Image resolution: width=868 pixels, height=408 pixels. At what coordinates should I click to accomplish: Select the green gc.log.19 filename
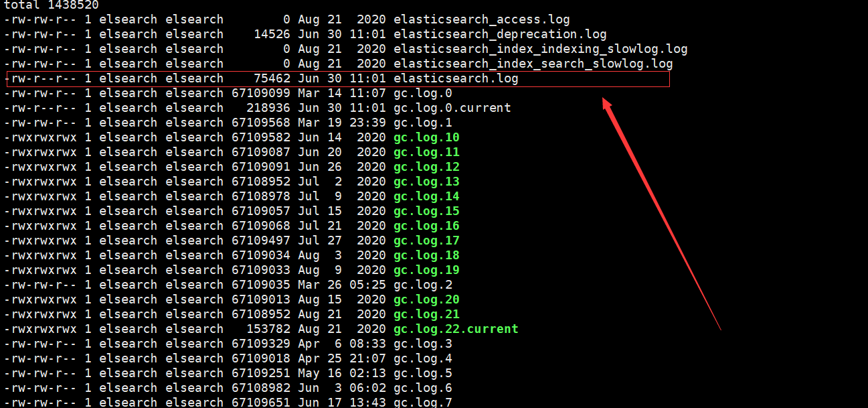tap(426, 270)
